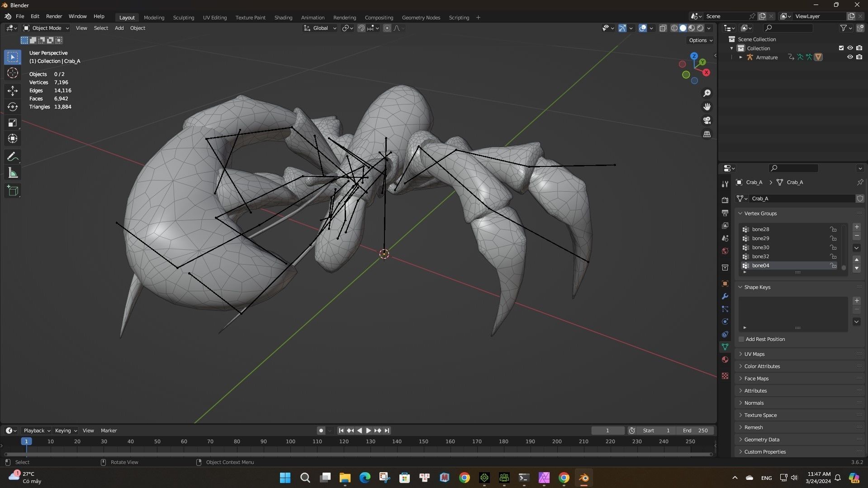The height and width of the screenshot is (488, 868).
Task: Hide Armature in viewport
Action: [850, 57]
